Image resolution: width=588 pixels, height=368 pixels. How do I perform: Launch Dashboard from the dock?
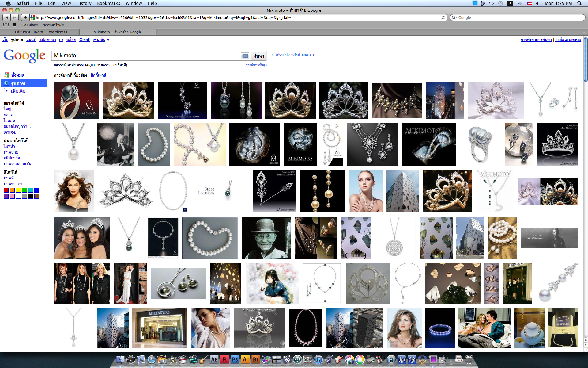pyautogui.click(x=131, y=359)
